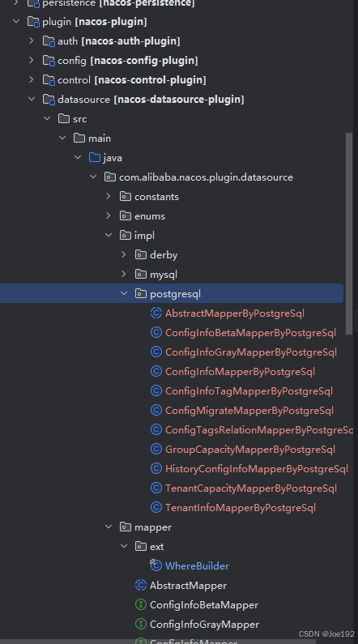The image size is (358, 644).
Task: Click the ext package icon
Action: tap(141, 546)
